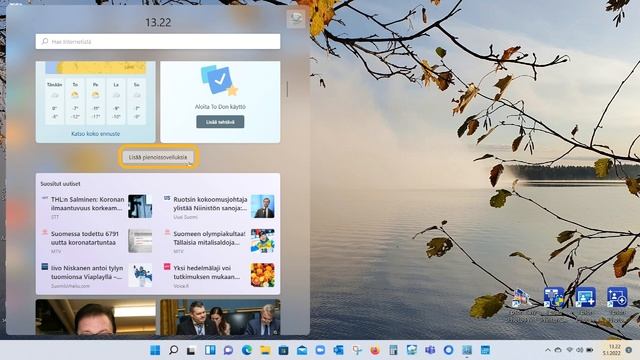Launch Firefox from the taskbar
This screenshot has height=360, width=640.
click(375, 350)
